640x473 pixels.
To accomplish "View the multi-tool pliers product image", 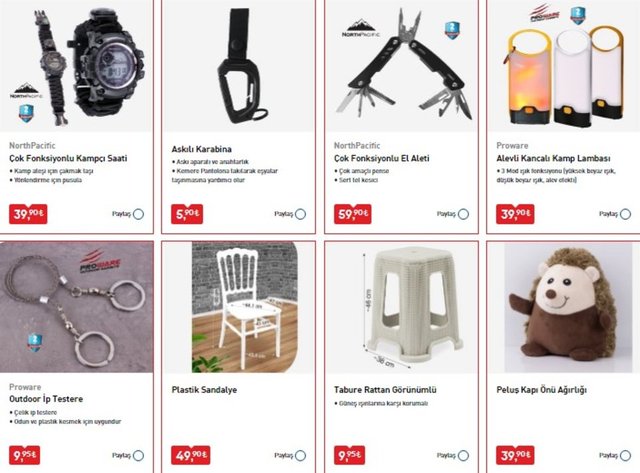I will tap(401, 65).
